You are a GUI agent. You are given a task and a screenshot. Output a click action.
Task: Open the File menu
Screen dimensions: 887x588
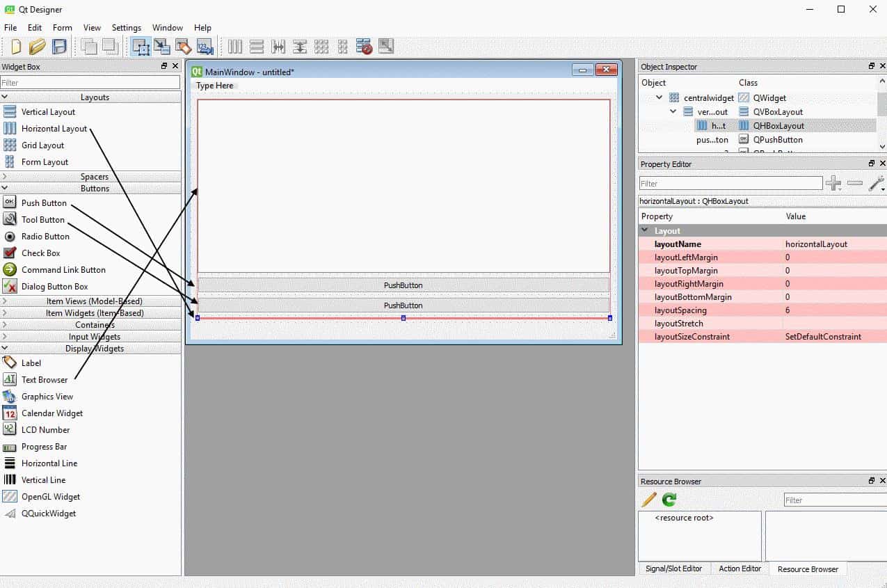pyautogui.click(x=10, y=28)
